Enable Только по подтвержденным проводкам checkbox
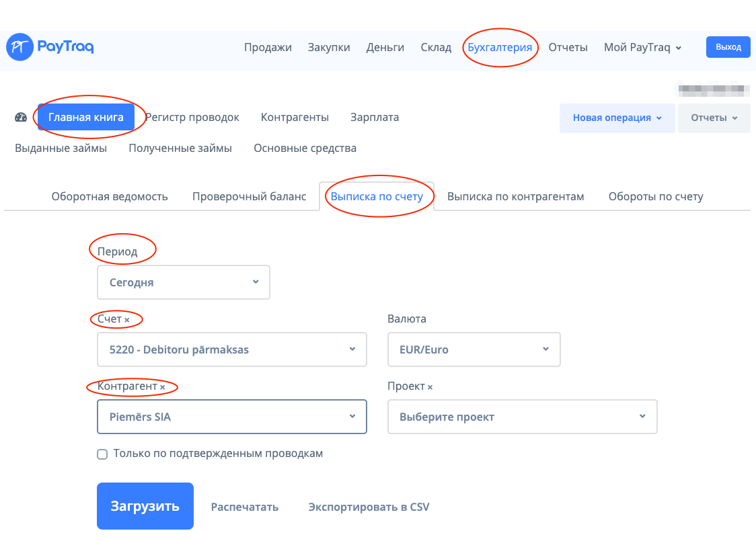756x539 pixels. 102,454
